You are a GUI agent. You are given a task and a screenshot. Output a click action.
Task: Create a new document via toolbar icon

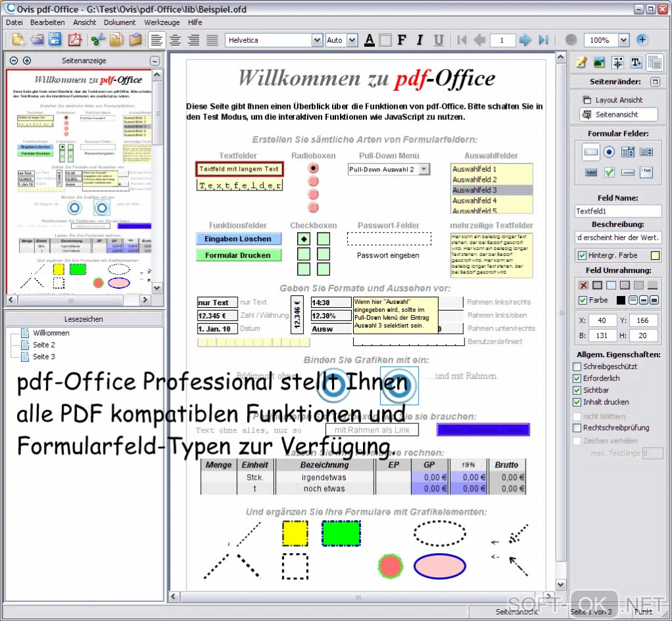coord(18,40)
